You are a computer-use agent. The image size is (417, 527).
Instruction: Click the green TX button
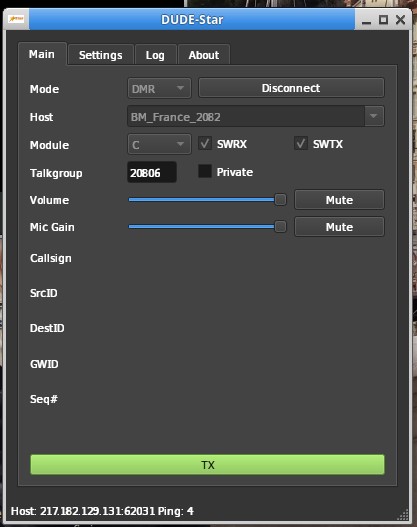pos(207,465)
